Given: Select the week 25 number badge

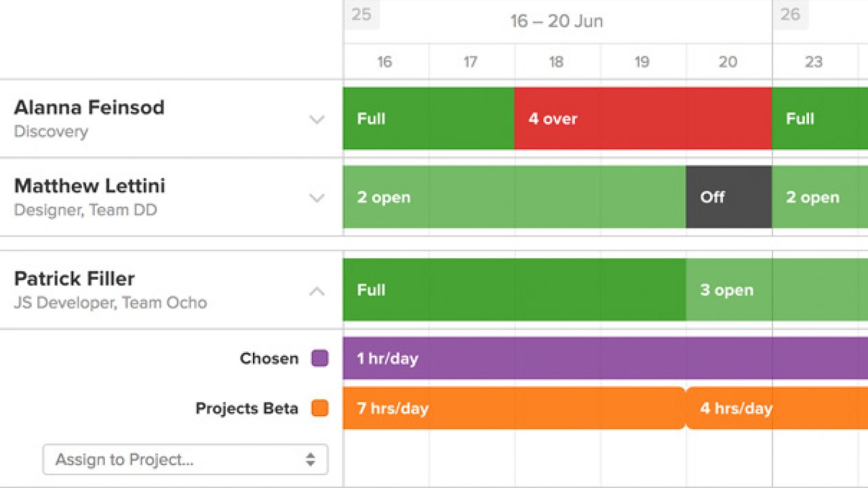Looking at the screenshot, I should (361, 14).
